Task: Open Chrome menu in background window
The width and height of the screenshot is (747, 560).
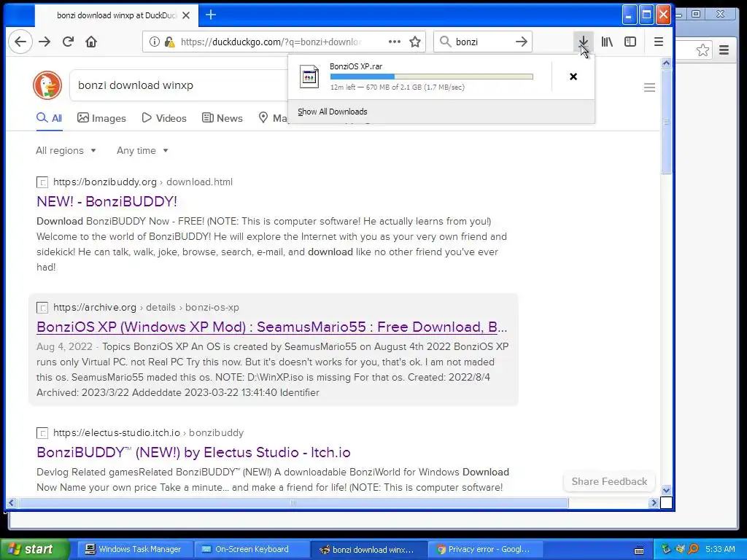Action: (x=724, y=50)
